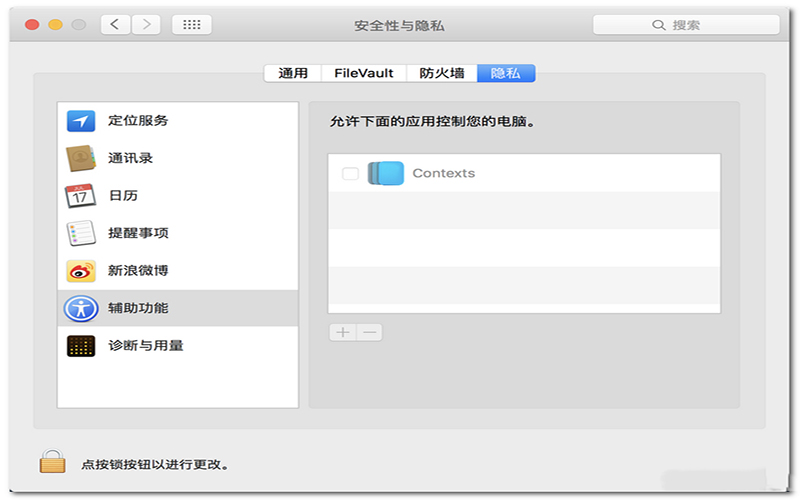Select 辅助功能 row label

click(138, 308)
